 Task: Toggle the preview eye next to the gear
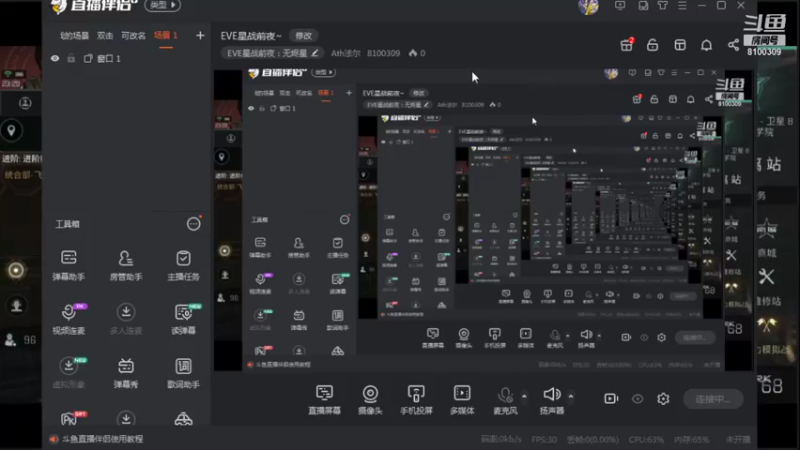638,399
